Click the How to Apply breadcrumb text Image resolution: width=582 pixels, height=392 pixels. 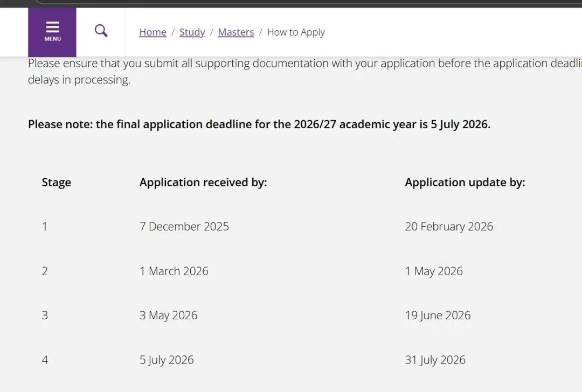[x=296, y=32]
